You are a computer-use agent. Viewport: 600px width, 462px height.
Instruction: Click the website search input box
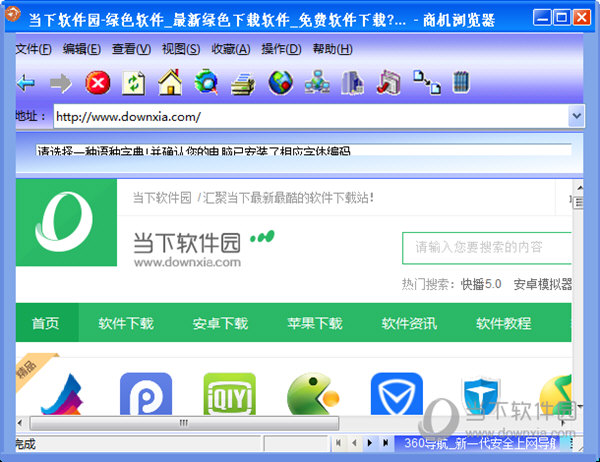(x=487, y=248)
